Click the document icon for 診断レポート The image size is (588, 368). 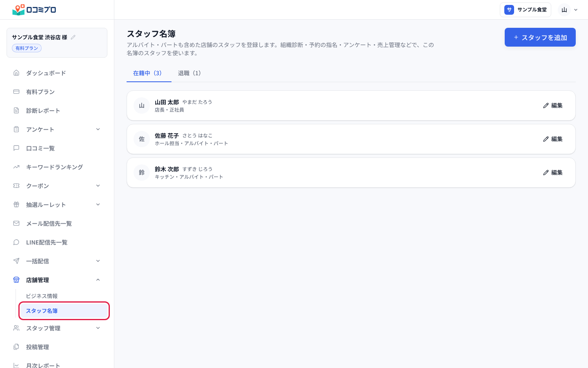pyautogui.click(x=16, y=110)
